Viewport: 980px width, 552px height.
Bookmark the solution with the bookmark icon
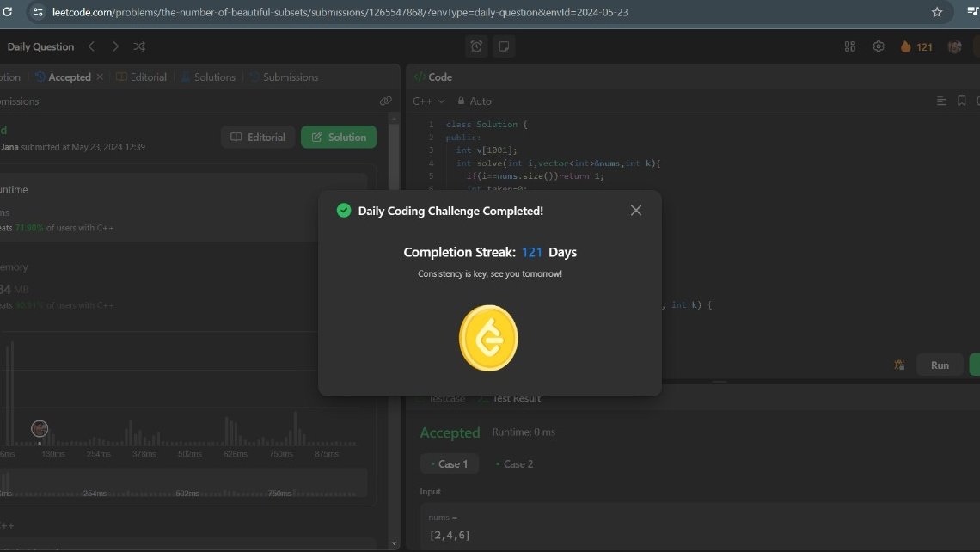(961, 101)
